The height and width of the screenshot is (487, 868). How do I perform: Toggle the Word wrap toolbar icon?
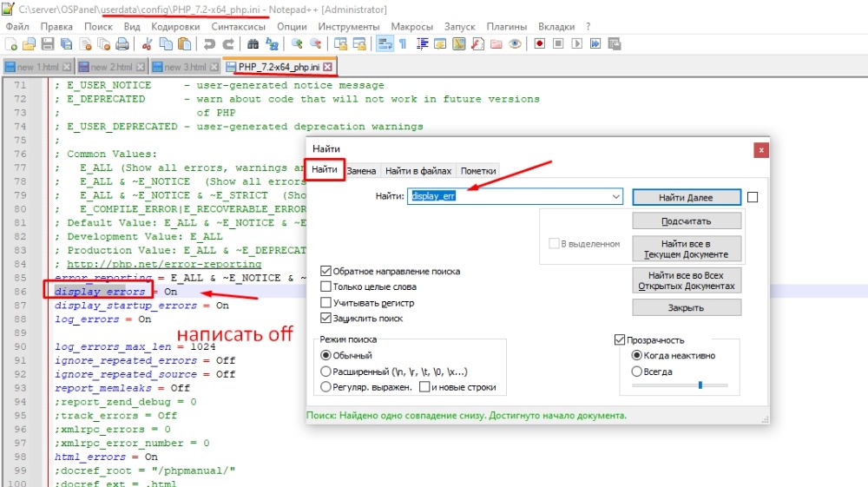pos(384,43)
